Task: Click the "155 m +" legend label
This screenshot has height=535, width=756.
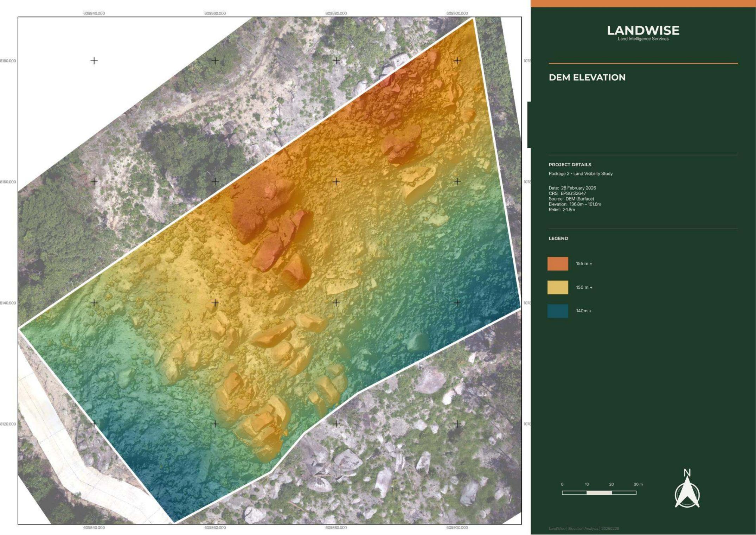Action: click(584, 264)
